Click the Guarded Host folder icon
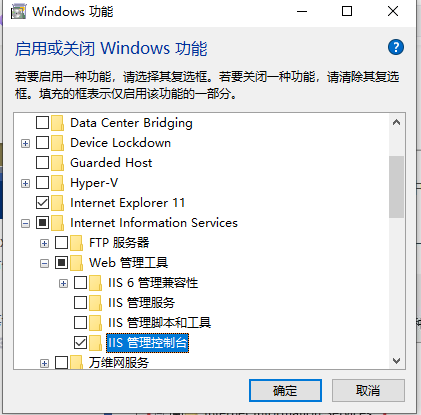The width and height of the screenshot is (421, 415). [x=58, y=163]
